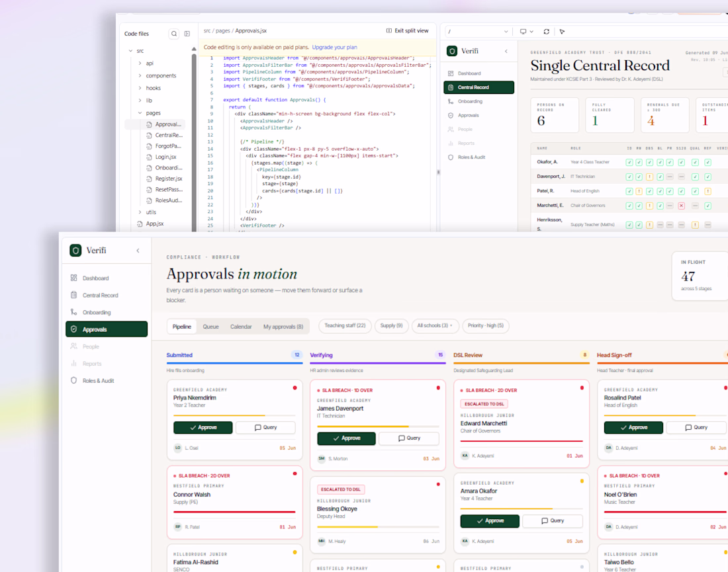Screen dimensions: 728x572
Task: Click the Roles & Audit icon in Approvals sidebar
Action: (74, 380)
